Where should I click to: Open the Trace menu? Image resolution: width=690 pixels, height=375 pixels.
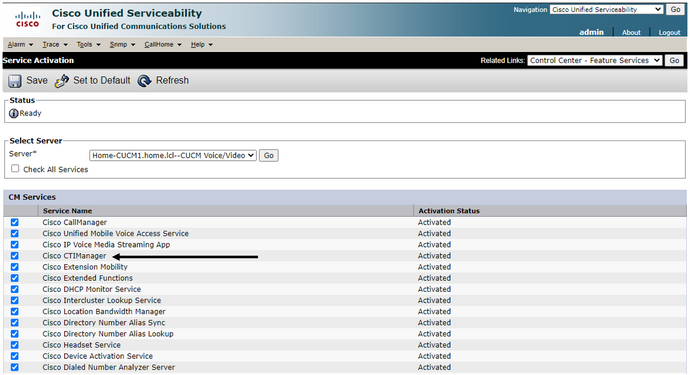55,44
